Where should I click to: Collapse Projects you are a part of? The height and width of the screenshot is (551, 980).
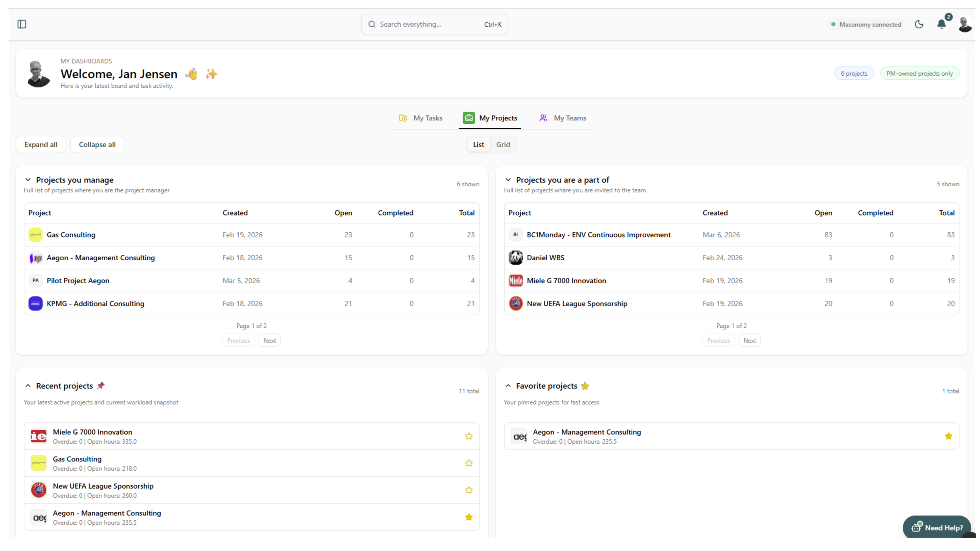click(508, 180)
